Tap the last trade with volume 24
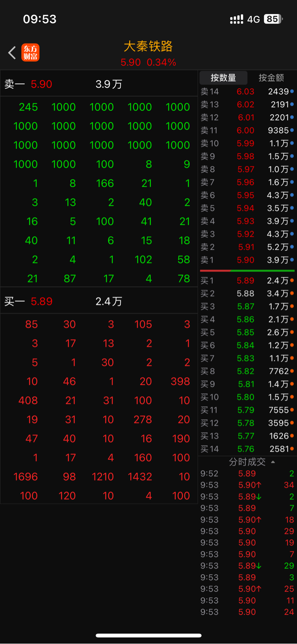This screenshot has height=644, width=297. pos(247,612)
